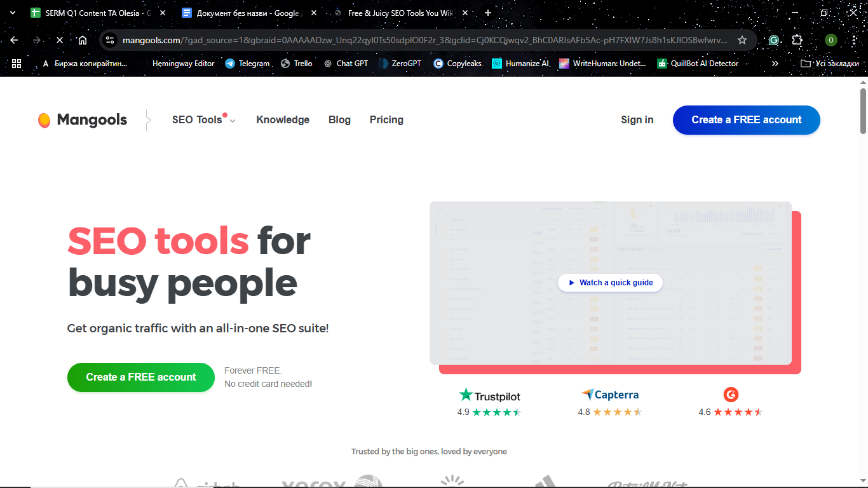Click the dashboard preview thumbnail
The image size is (868, 488).
pyautogui.click(x=611, y=283)
